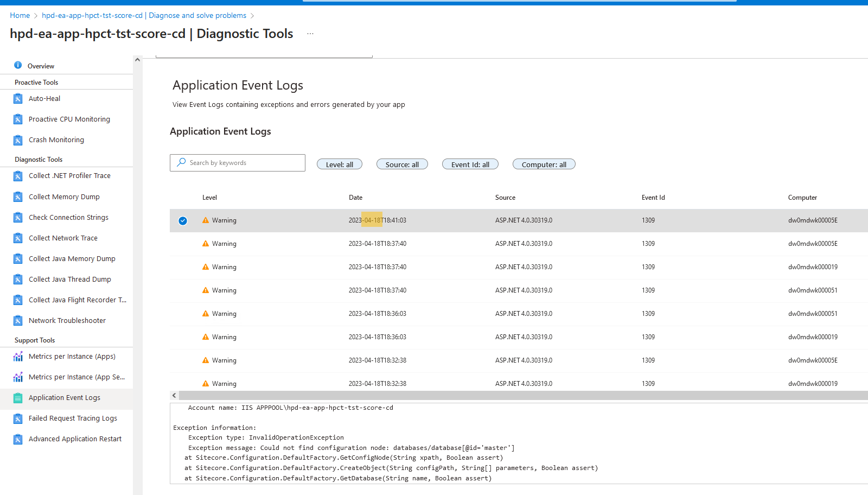Click the warning icon on the first log entry
Image resolution: width=868 pixels, height=495 pixels.
point(206,220)
